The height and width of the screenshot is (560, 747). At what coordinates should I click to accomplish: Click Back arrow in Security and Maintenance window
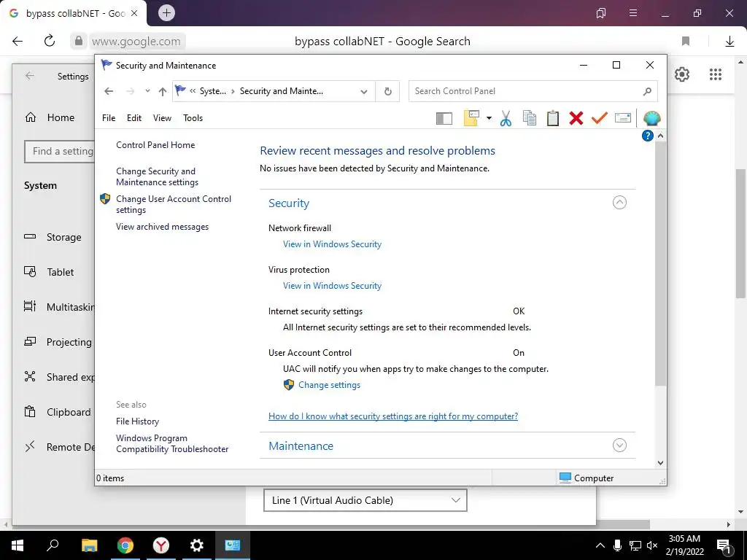tap(109, 91)
